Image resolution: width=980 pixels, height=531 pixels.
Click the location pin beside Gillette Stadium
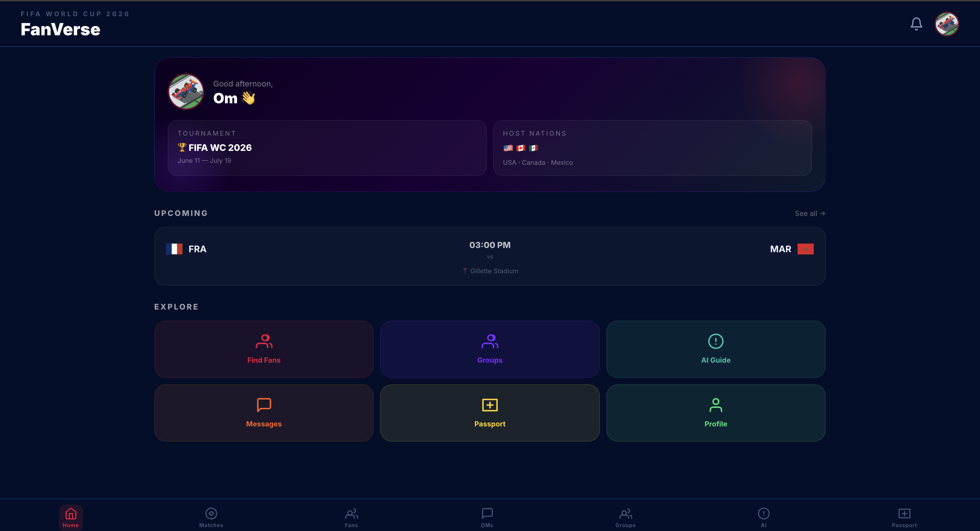point(465,271)
